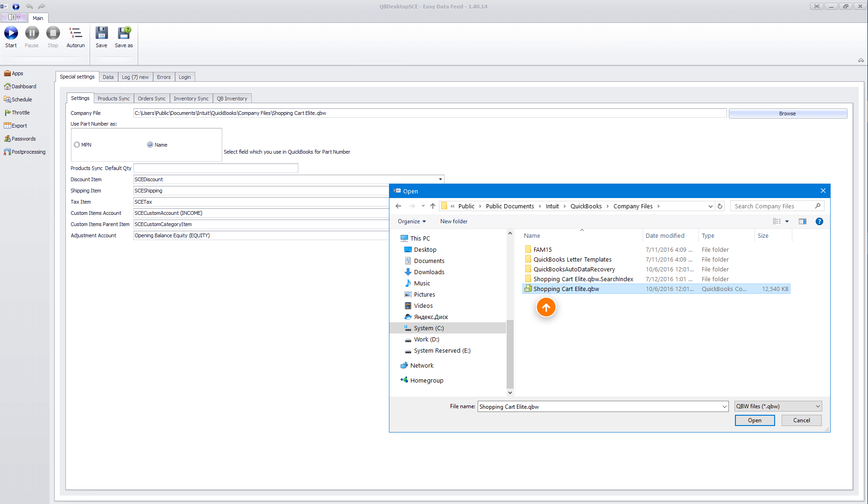The height and width of the screenshot is (504, 868).
Task: Toggle the preview pane in Open dialog
Action: 803,221
